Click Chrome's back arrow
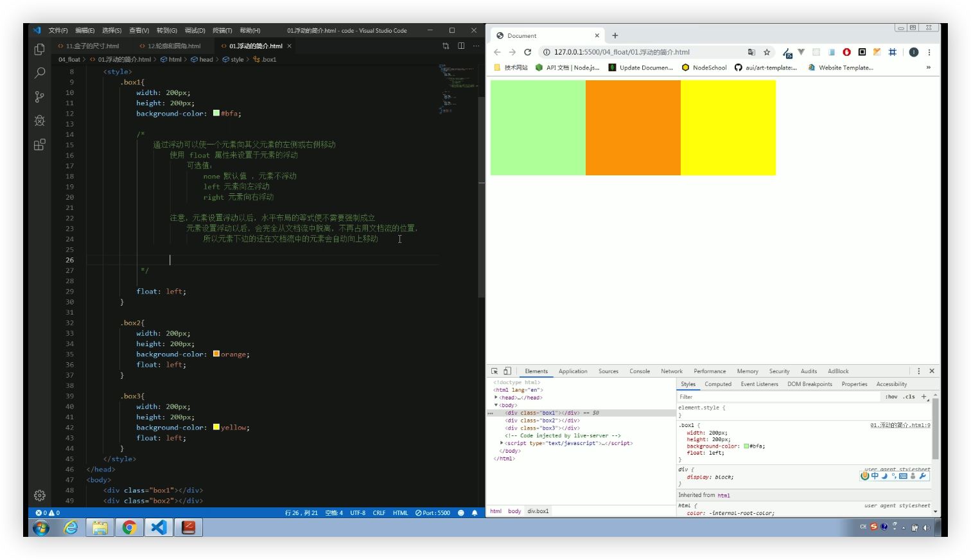971x560 pixels. 497,52
